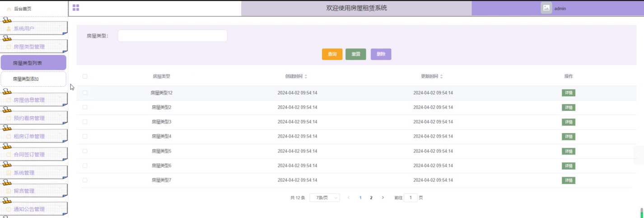Collapse the 房屋类型管理 menu chevron
Viewport: 644px width, 218px height.
click(60, 43)
